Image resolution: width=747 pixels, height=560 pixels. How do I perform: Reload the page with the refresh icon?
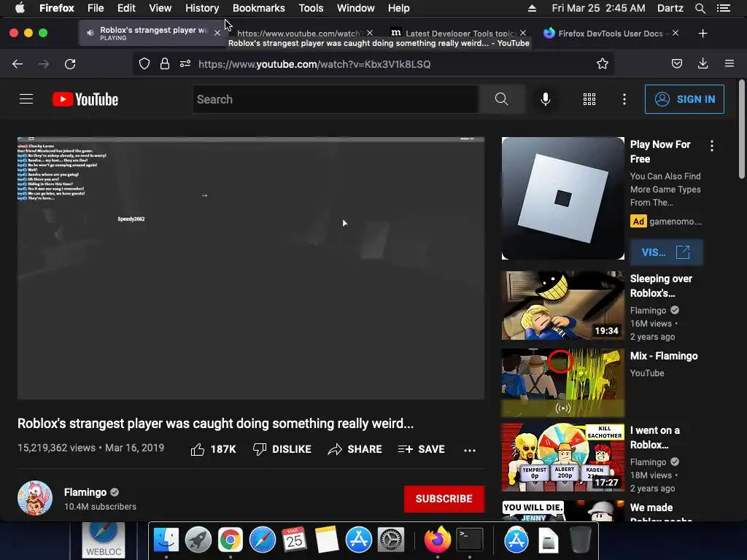point(70,64)
